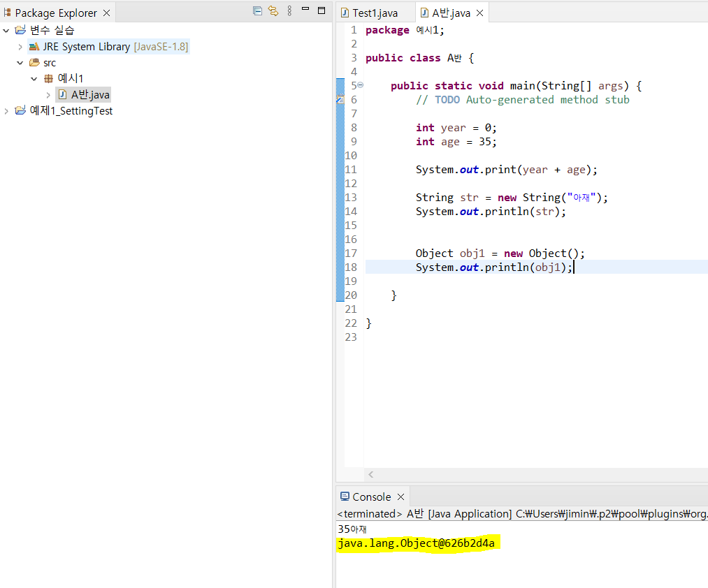Click the 'int year = 0;' statement
Image resolution: width=708 pixels, height=588 pixels.
click(456, 128)
